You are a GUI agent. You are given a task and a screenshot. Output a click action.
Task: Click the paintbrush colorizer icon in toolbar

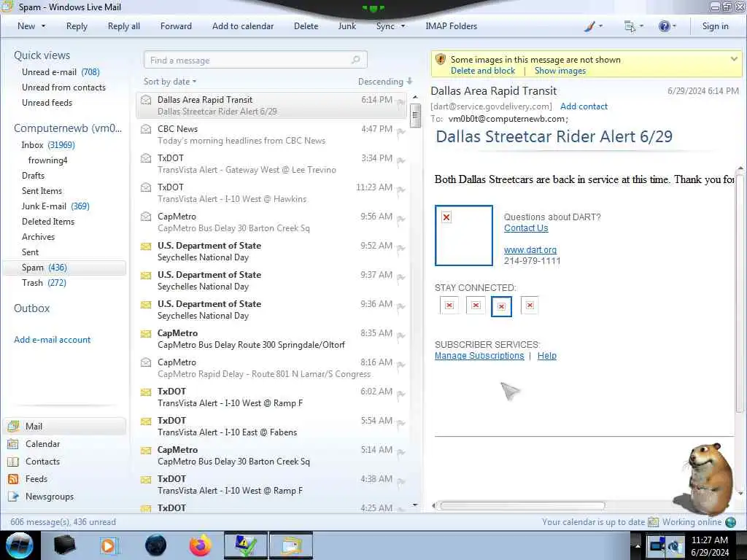click(589, 27)
